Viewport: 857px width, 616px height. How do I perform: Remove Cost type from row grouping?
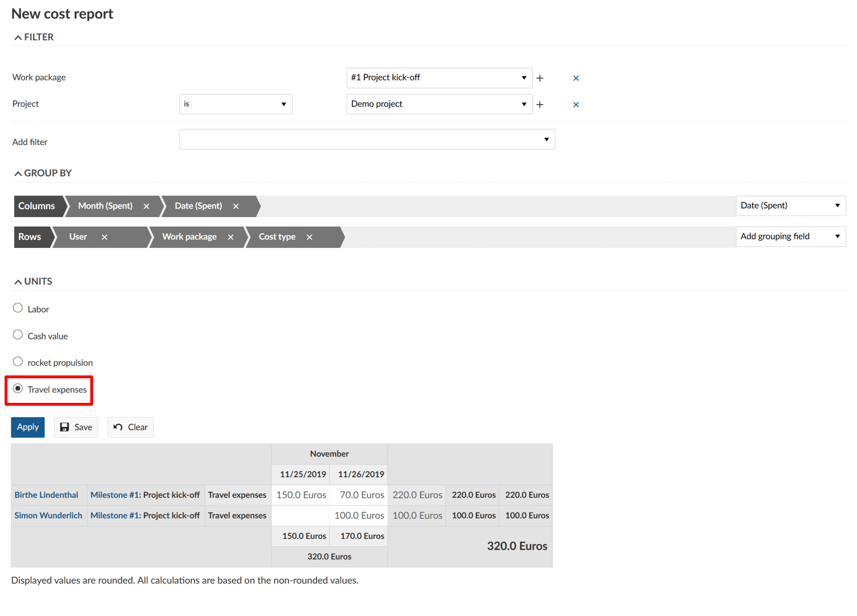(310, 237)
